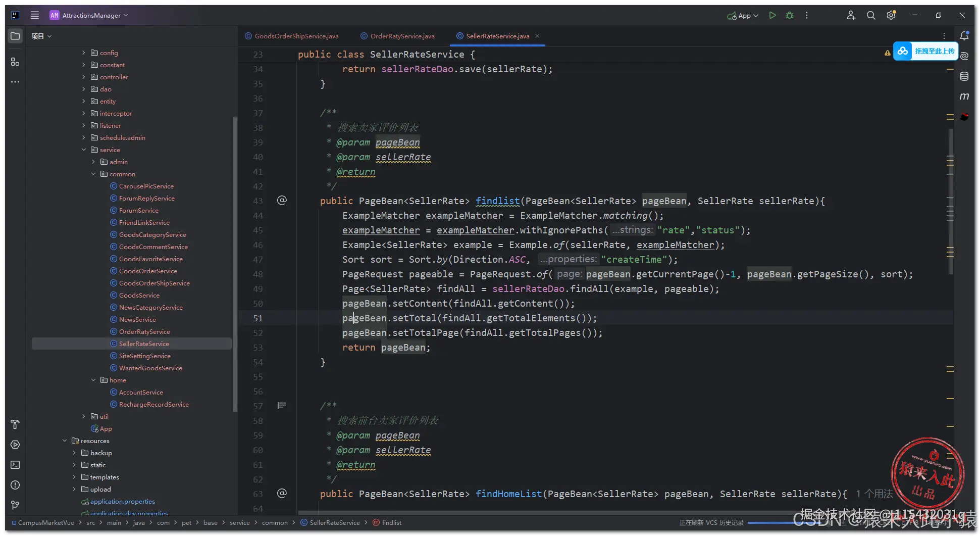Collapse the resources folder
The image size is (980, 536).
(x=65, y=441)
